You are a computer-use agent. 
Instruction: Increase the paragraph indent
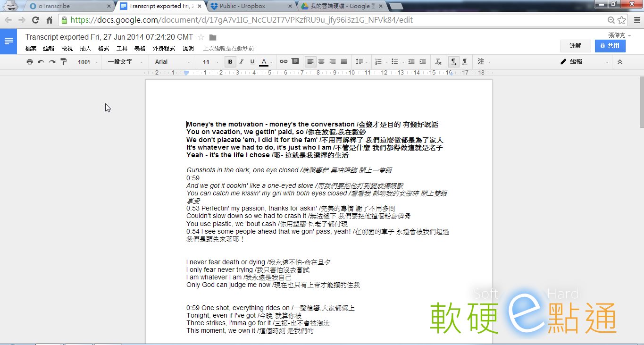[x=423, y=62]
